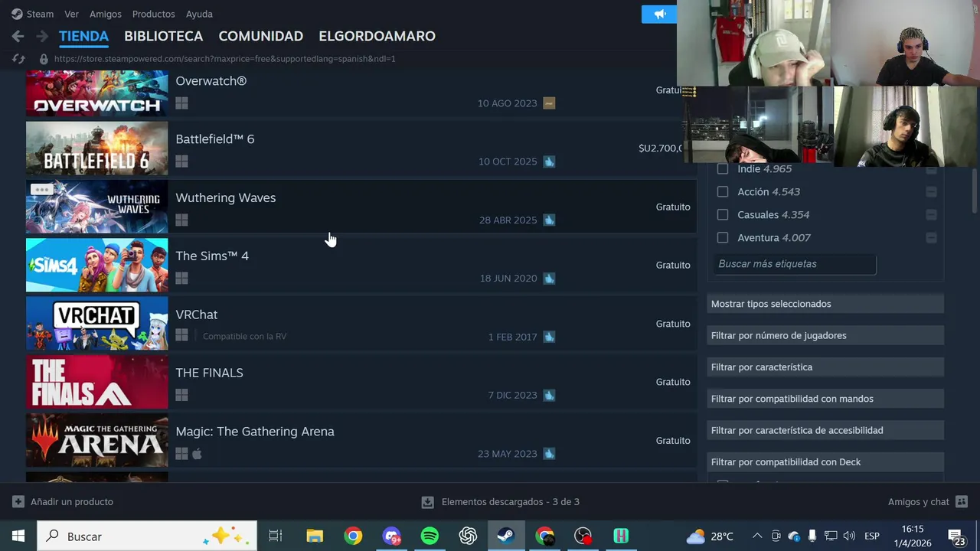Check the Casuales tag checkbox

click(723, 215)
